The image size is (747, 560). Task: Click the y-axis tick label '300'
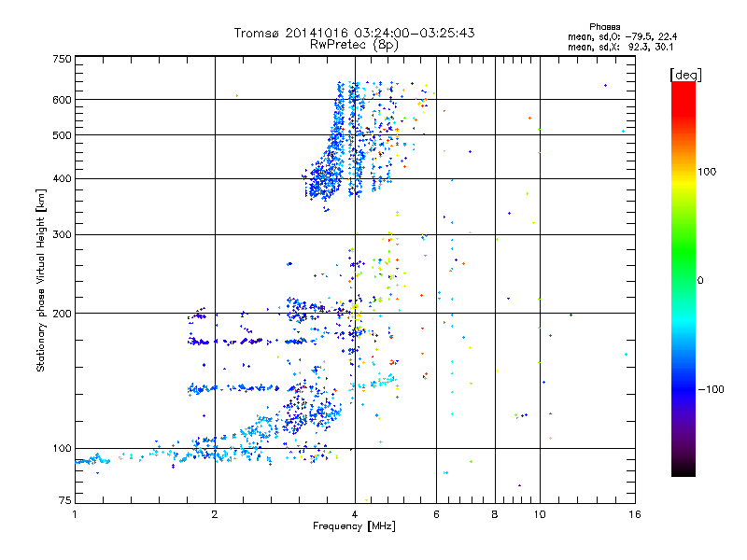click(x=62, y=235)
